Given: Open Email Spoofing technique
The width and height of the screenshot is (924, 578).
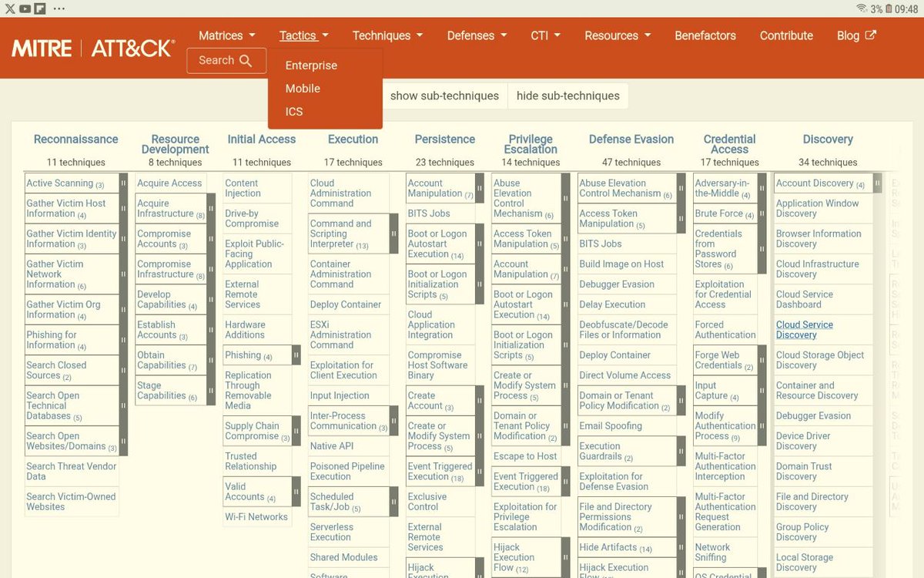Looking at the screenshot, I should point(611,426).
